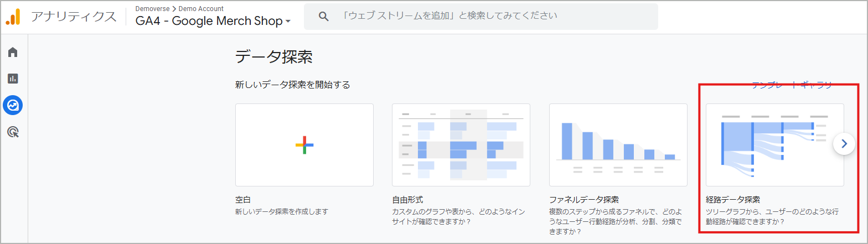The height and width of the screenshot is (244, 868).
Task: Click the colorful plus icon for blank exploration
Action: [304, 145]
